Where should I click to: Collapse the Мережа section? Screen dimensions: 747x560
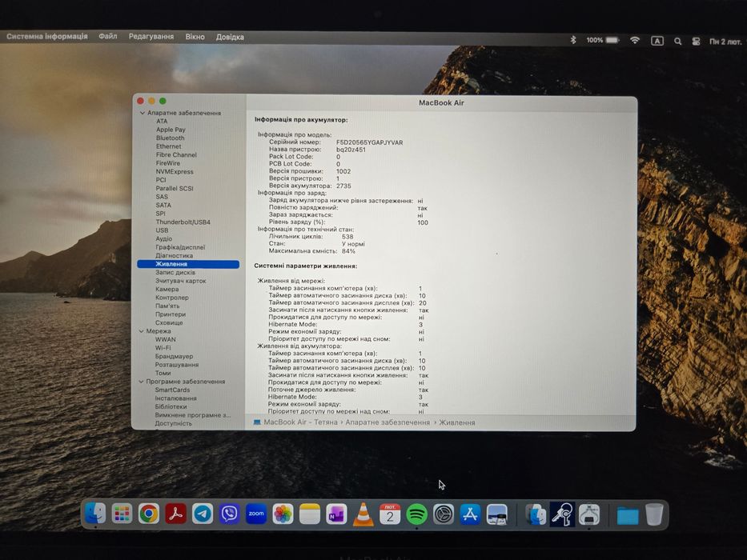click(x=142, y=331)
